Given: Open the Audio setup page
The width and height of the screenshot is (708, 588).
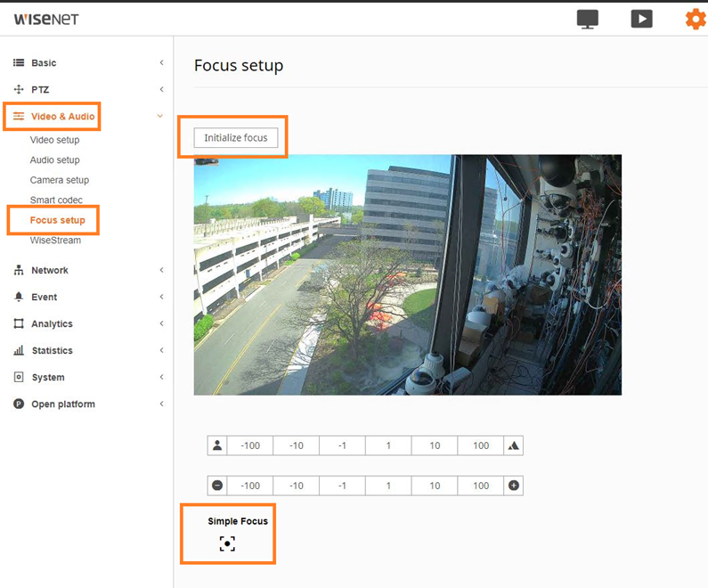Looking at the screenshot, I should click(54, 160).
